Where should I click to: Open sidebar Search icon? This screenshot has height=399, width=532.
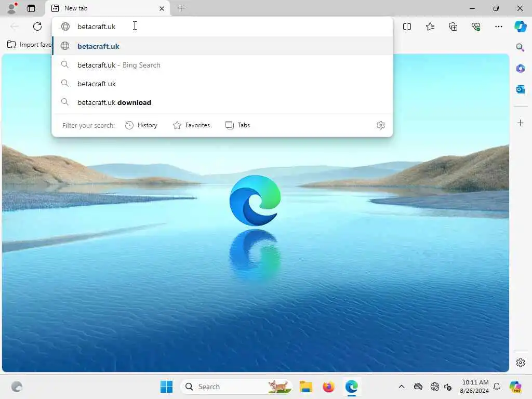(x=520, y=47)
